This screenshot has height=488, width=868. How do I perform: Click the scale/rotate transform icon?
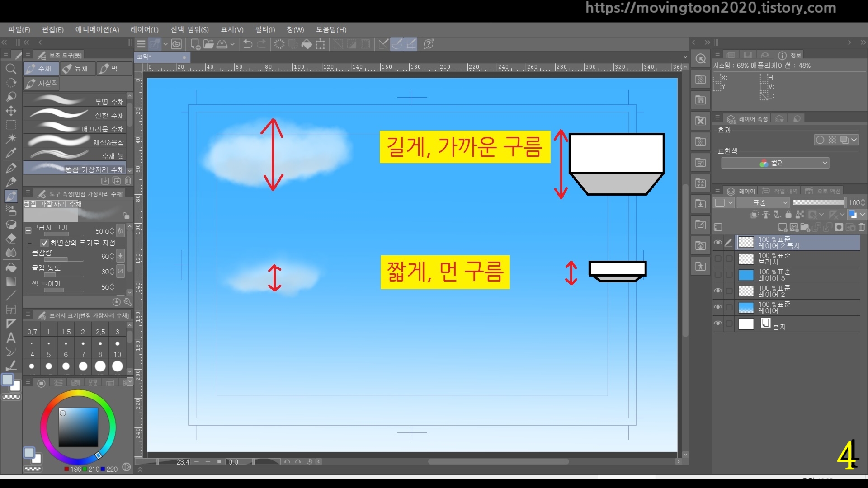point(320,44)
